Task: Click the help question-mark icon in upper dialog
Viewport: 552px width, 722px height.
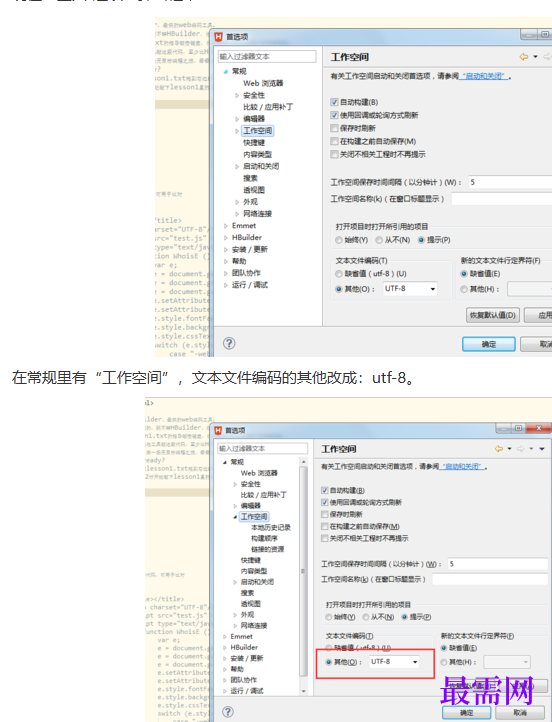Action: pyautogui.click(x=229, y=344)
